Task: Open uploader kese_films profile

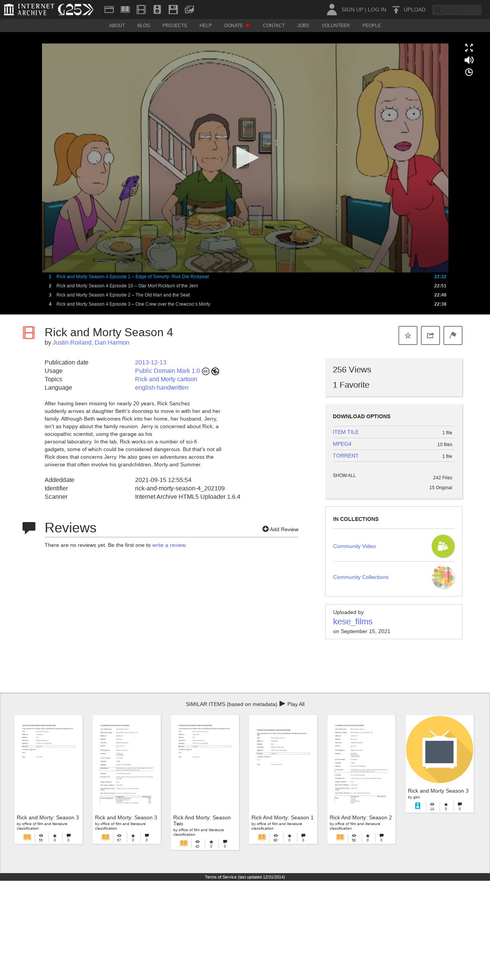Action: click(353, 622)
